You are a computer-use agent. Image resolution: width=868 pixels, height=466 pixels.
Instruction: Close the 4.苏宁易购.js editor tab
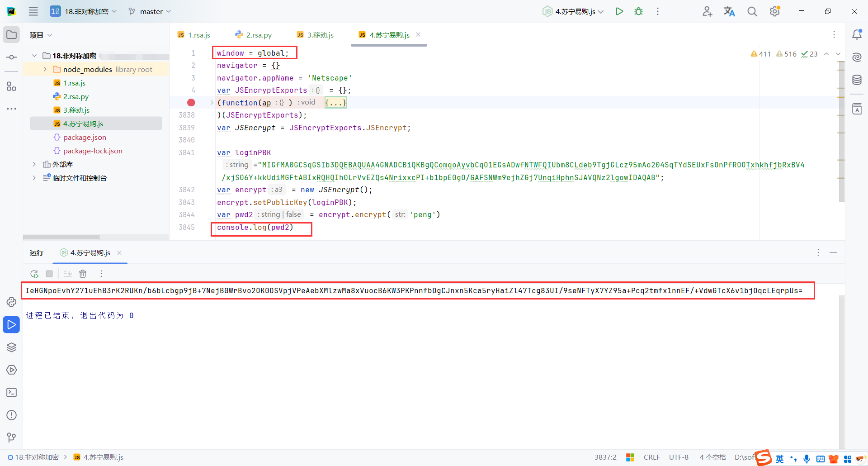418,34
